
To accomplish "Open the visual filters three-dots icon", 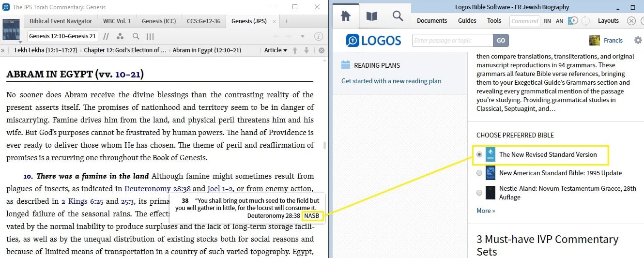I will [120, 36].
